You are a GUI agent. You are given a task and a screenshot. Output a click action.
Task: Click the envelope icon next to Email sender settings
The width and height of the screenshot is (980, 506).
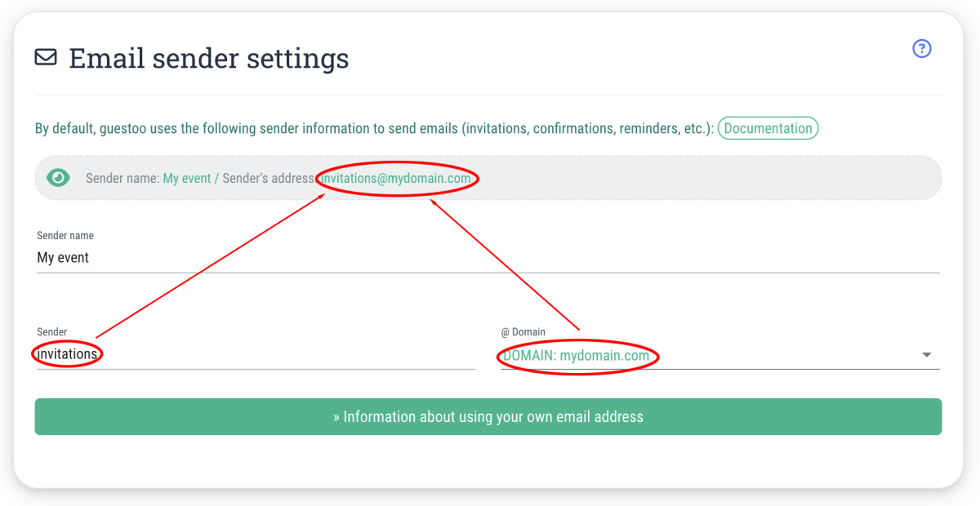pyautogui.click(x=45, y=57)
